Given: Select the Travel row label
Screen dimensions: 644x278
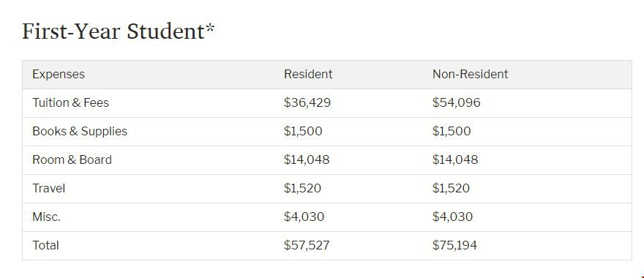Looking at the screenshot, I should [x=48, y=189].
